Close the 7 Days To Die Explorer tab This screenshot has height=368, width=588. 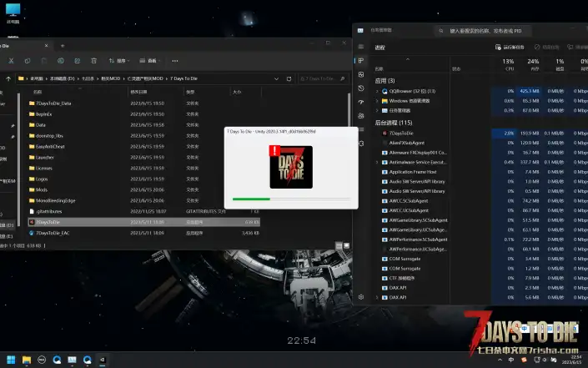click(46, 46)
